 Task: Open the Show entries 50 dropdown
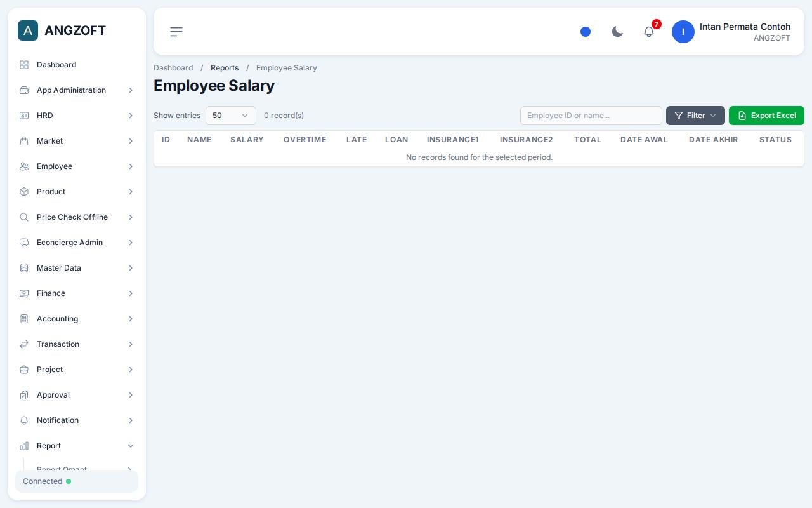(x=231, y=116)
